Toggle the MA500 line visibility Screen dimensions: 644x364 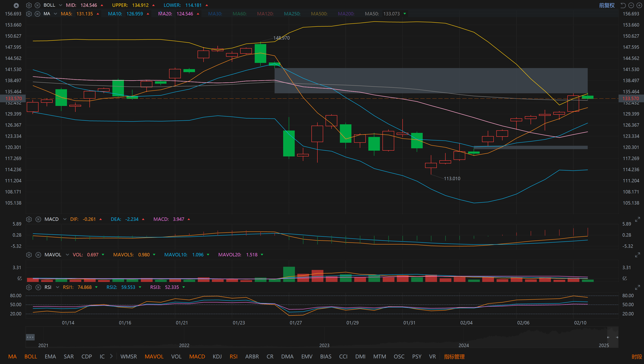pos(319,14)
